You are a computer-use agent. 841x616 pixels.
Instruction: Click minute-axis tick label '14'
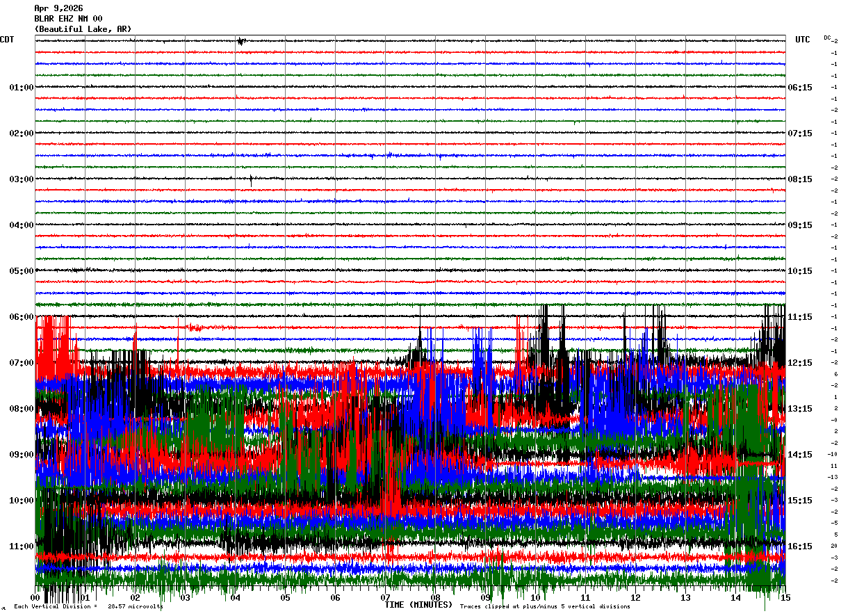pyautogui.click(x=735, y=598)
